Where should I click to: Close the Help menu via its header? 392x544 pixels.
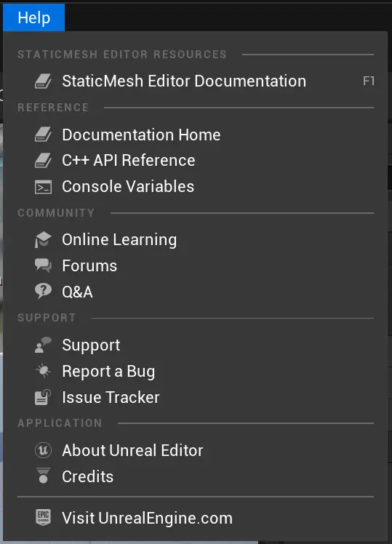point(33,17)
